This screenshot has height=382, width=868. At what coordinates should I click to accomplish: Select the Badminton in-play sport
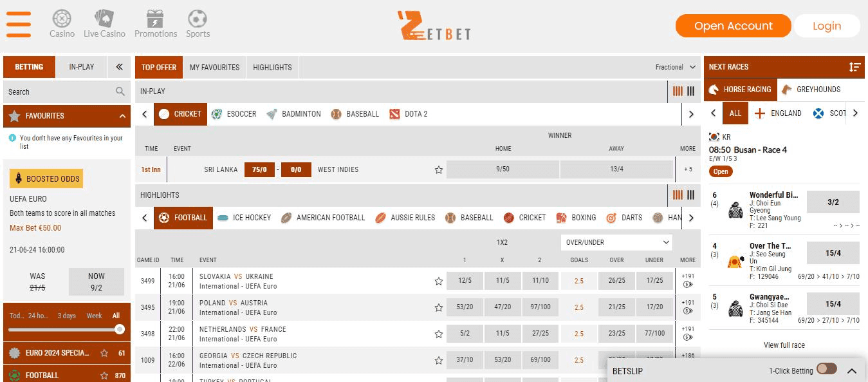pos(293,114)
